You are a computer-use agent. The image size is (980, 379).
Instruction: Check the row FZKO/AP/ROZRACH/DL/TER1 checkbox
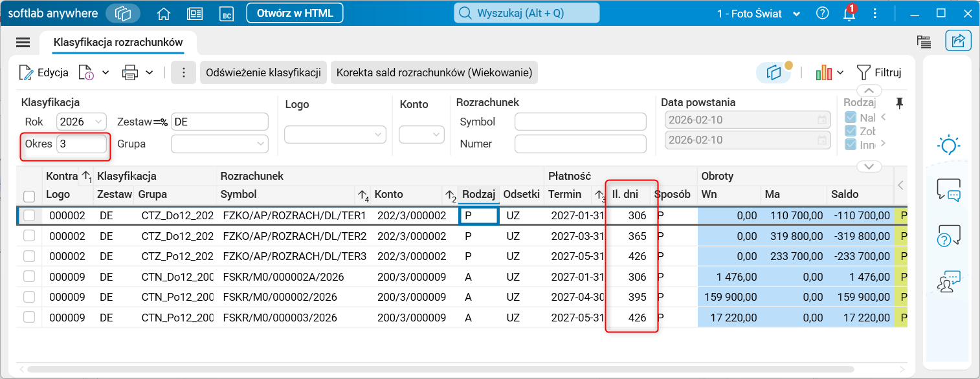coord(29,215)
